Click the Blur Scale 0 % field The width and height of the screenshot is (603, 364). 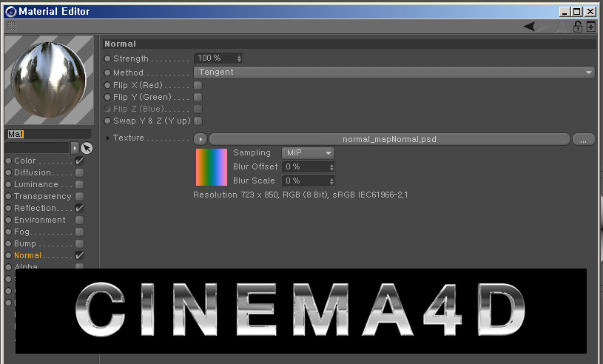coord(309,181)
